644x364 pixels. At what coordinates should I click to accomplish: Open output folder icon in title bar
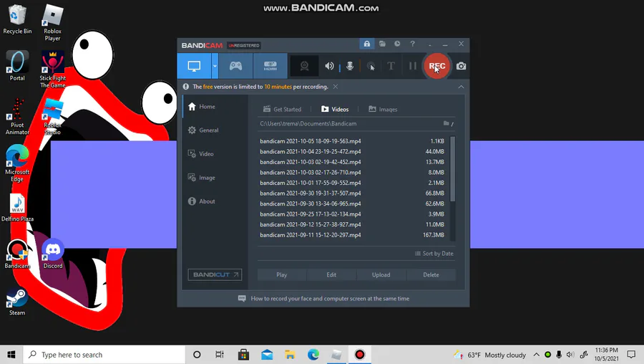click(382, 44)
